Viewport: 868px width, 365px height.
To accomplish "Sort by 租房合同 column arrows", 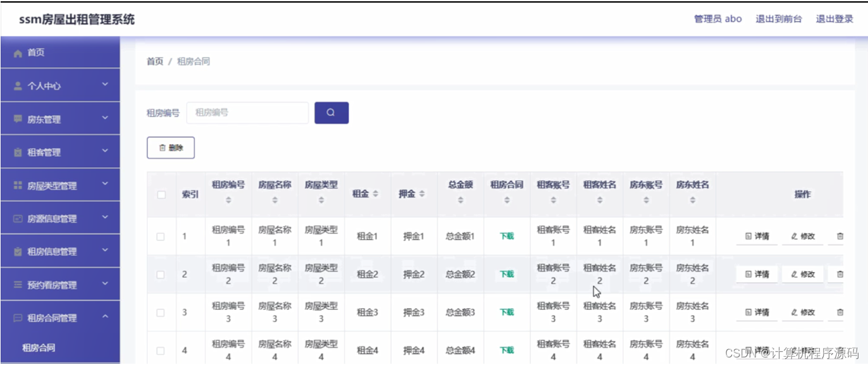I will pos(507,200).
